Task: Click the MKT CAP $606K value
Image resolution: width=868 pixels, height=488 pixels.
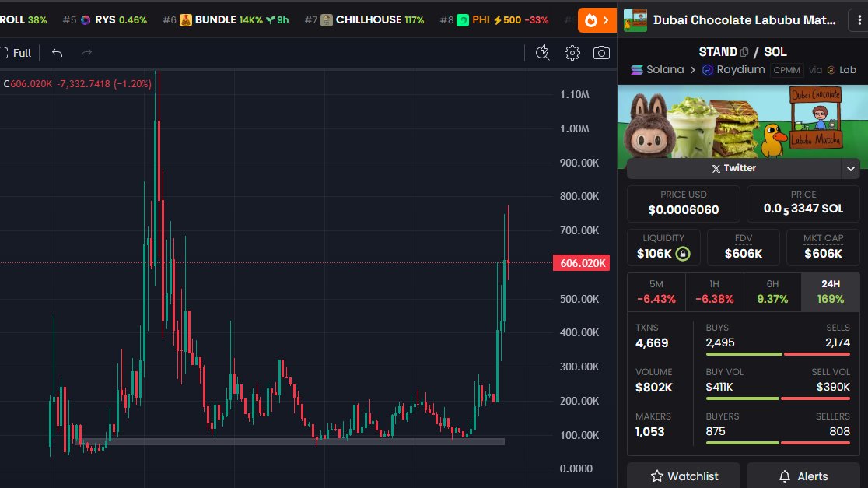Action: [823, 254]
